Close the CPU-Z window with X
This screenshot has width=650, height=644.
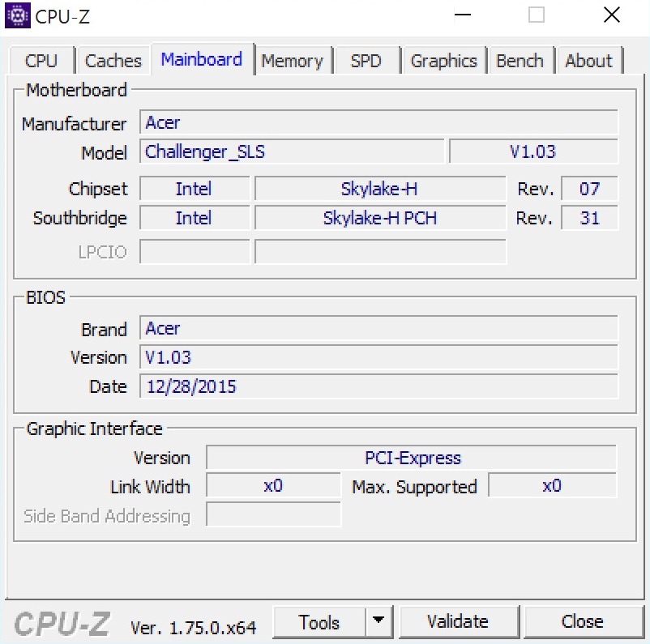[612, 15]
